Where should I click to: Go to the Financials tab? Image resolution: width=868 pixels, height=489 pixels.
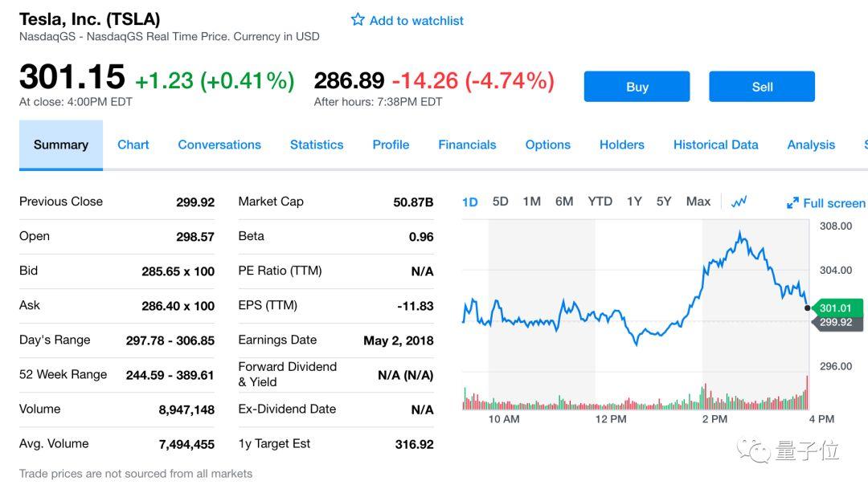(x=467, y=145)
